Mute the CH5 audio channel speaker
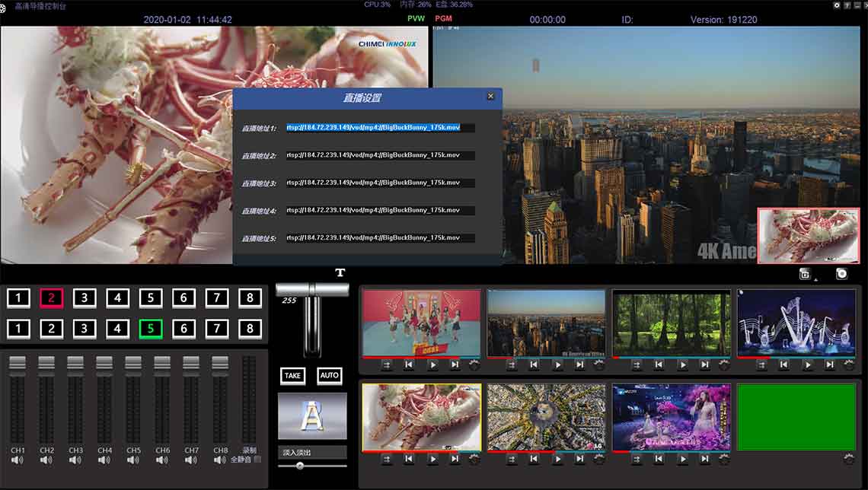 point(133,460)
